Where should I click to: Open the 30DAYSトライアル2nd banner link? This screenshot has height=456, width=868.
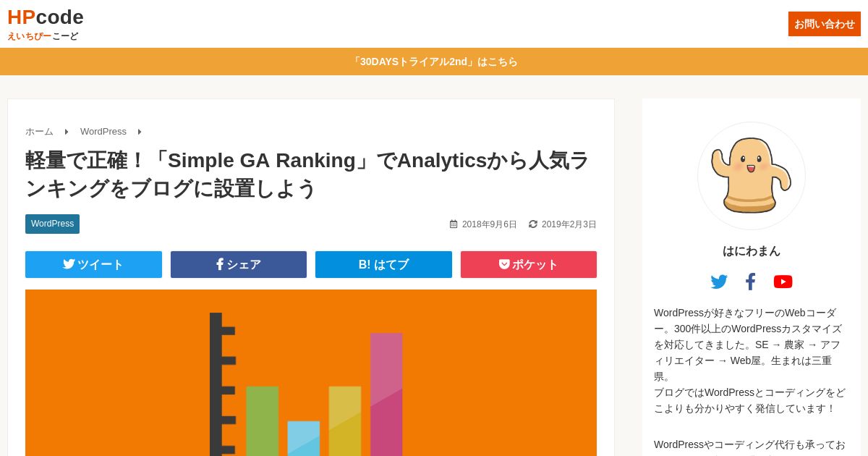click(434, 62)
